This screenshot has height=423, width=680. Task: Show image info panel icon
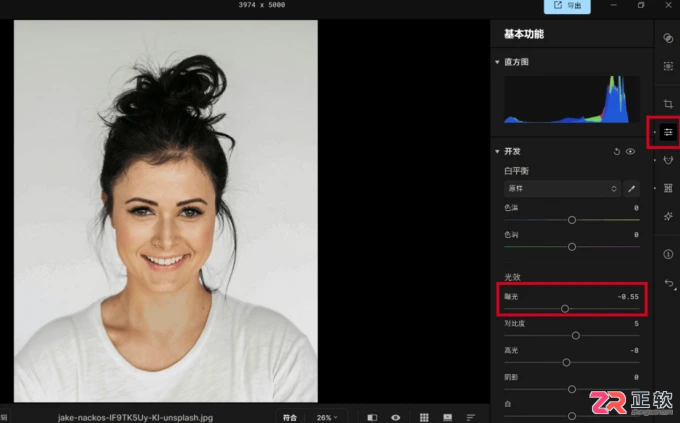click(x=668, y=254)
